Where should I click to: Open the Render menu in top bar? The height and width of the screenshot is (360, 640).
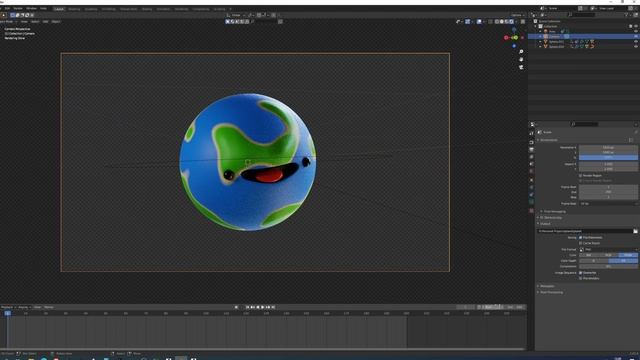tap(18, 8)
